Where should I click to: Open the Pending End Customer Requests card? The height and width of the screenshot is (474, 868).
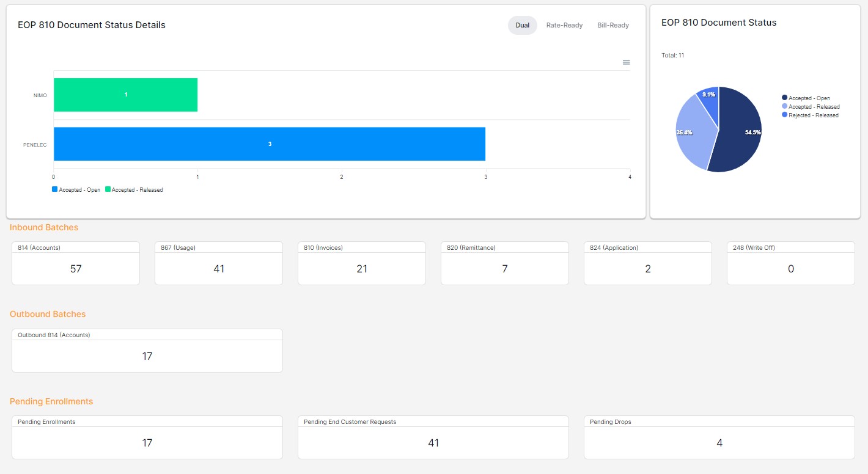(x=433, y=437)
